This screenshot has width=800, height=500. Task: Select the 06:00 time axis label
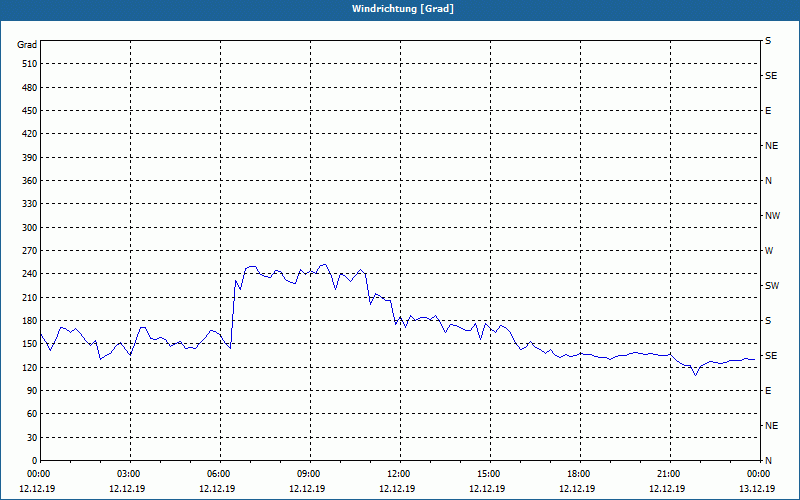click(x=220, y=474)
